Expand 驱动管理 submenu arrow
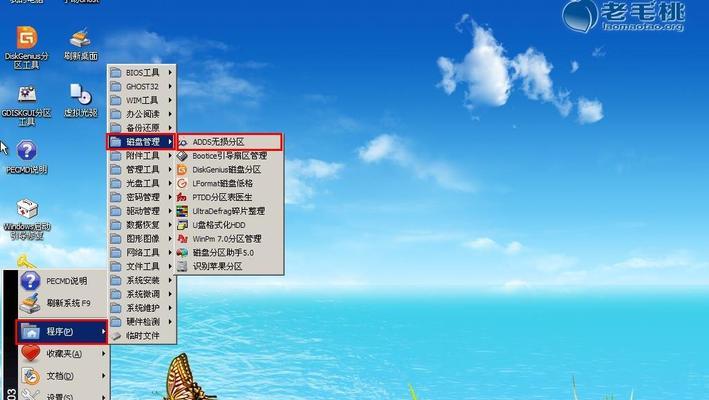The height and width of the screenshot is (400, 709). [170, 211]
